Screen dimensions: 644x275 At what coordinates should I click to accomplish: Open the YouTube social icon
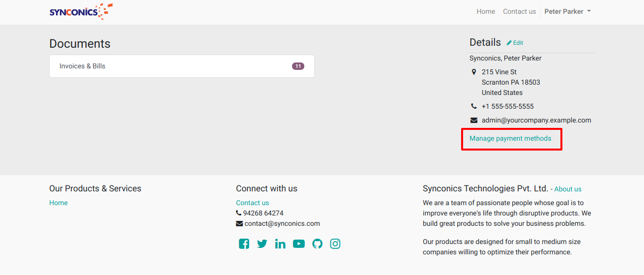click(299, 244)
